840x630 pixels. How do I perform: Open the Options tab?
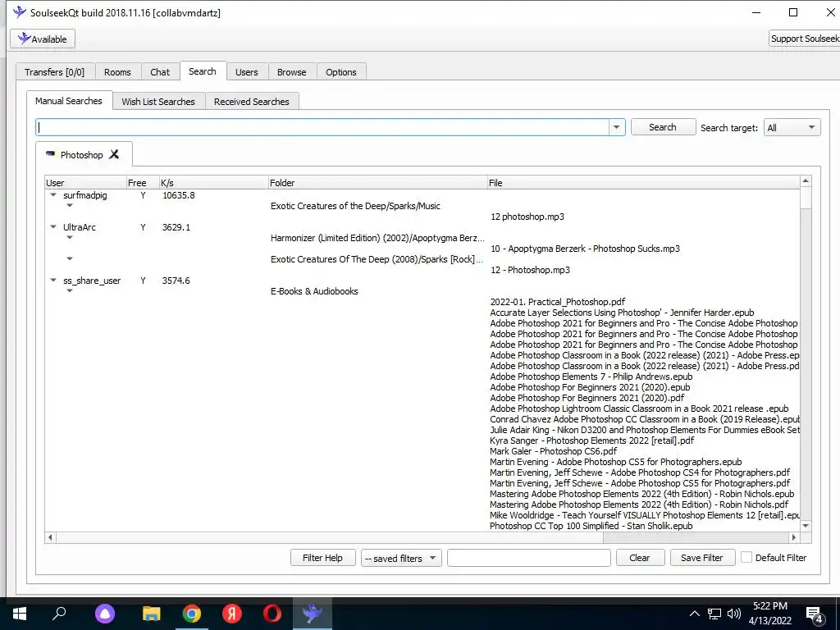pos(340,72)
